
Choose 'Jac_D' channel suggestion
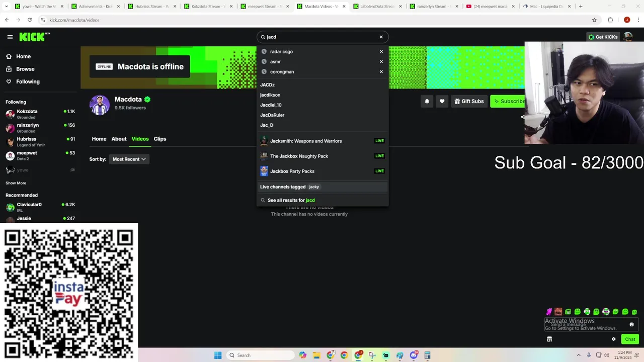click(267, 125)
